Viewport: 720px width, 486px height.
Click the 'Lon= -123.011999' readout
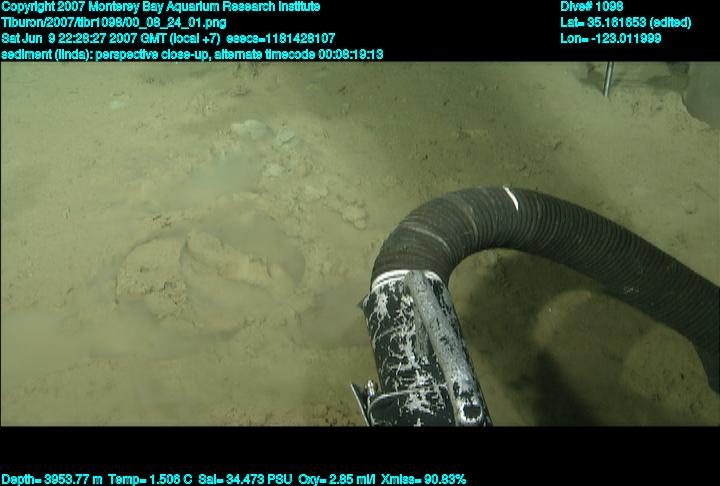tap(610, 38)
